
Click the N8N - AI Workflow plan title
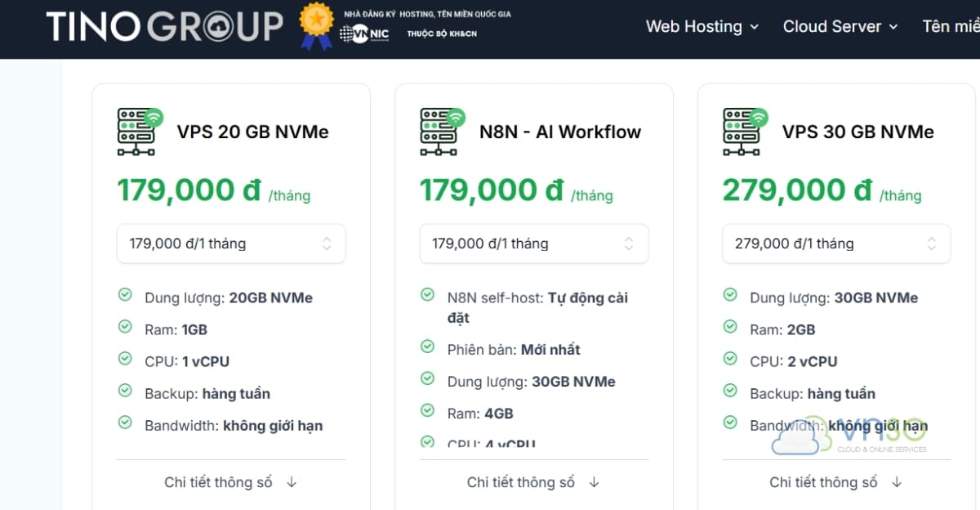[x=560, y=132]
